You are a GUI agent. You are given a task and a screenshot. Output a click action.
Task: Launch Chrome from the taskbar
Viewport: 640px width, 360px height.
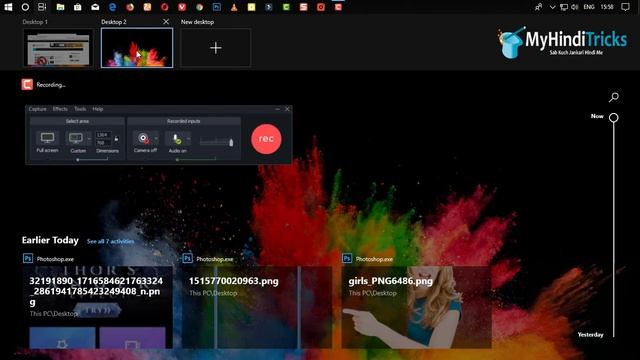[200, 7]
